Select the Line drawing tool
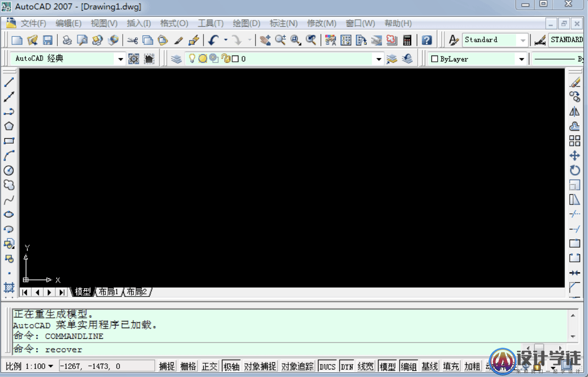Viewport: 588px width, 377px height. pyautogui.click(x=9, y=82)
